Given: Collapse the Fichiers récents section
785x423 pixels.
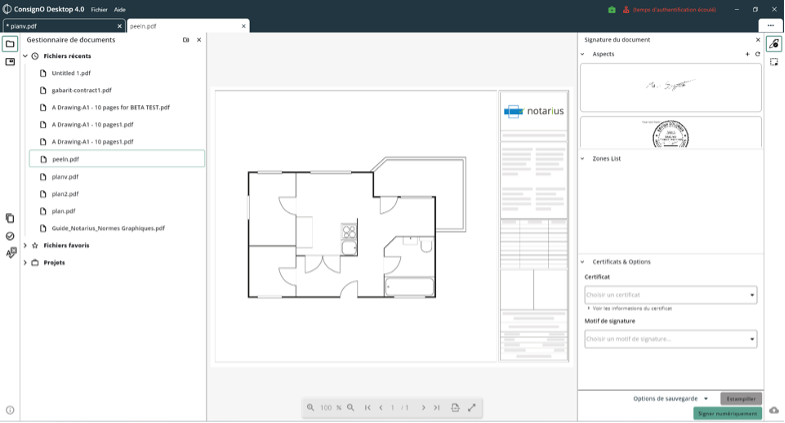Looking at the screenshot, I should click(x=25, y=56).
